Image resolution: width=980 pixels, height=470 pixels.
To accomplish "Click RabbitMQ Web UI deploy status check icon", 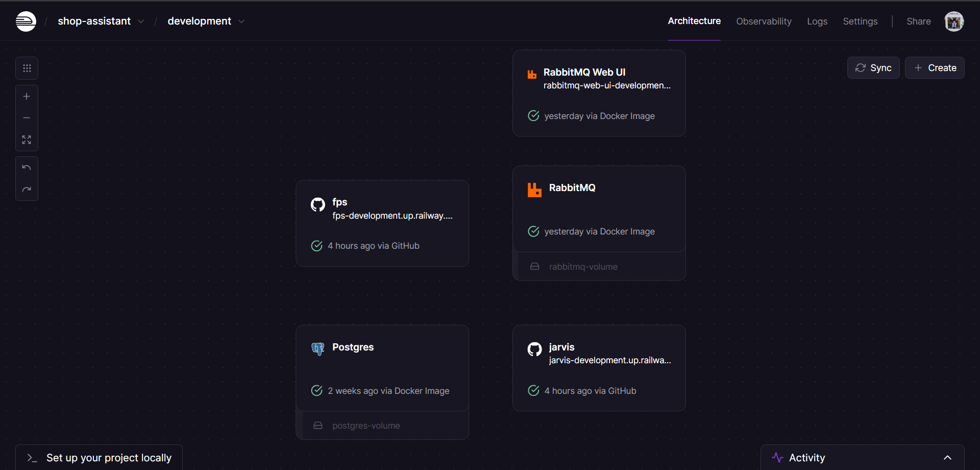I will point(533,116).
